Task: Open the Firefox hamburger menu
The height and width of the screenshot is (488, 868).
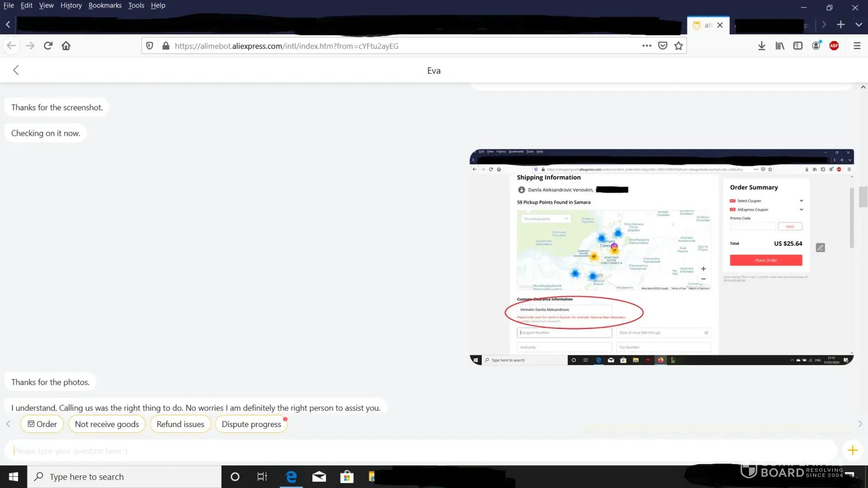Action: (x=857, y=46)
